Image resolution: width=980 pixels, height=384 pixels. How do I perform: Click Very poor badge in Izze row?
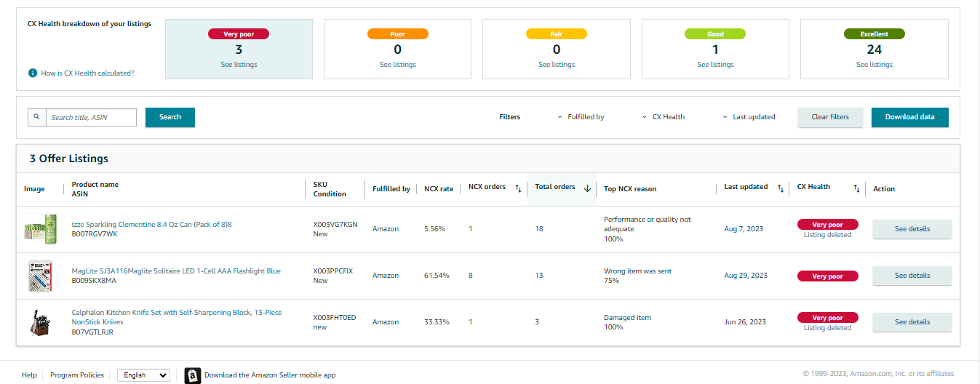(x=828, y=225)
